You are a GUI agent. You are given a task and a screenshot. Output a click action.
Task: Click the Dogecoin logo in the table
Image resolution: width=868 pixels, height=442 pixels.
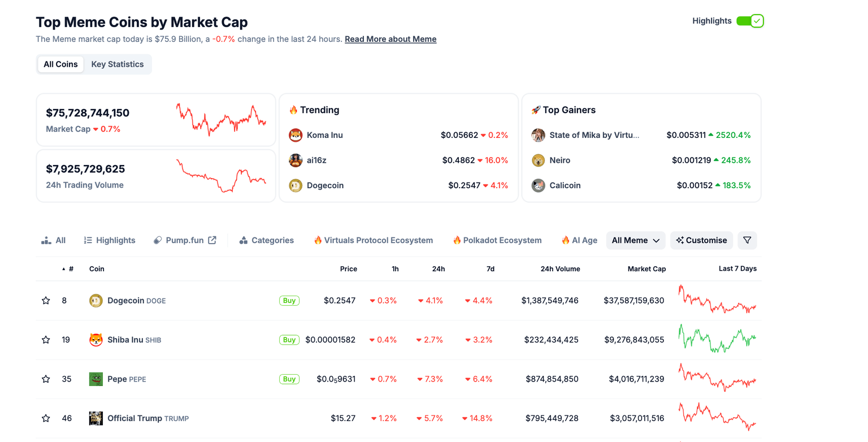96,301
